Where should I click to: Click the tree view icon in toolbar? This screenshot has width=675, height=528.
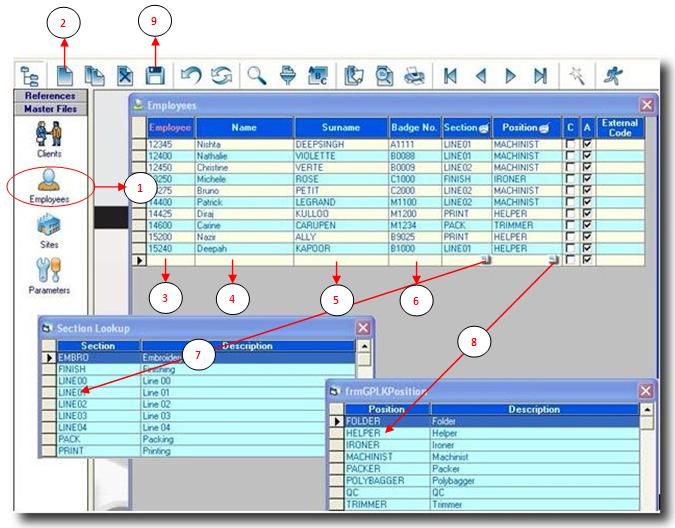pyautogui.click(x=30, y=75)
